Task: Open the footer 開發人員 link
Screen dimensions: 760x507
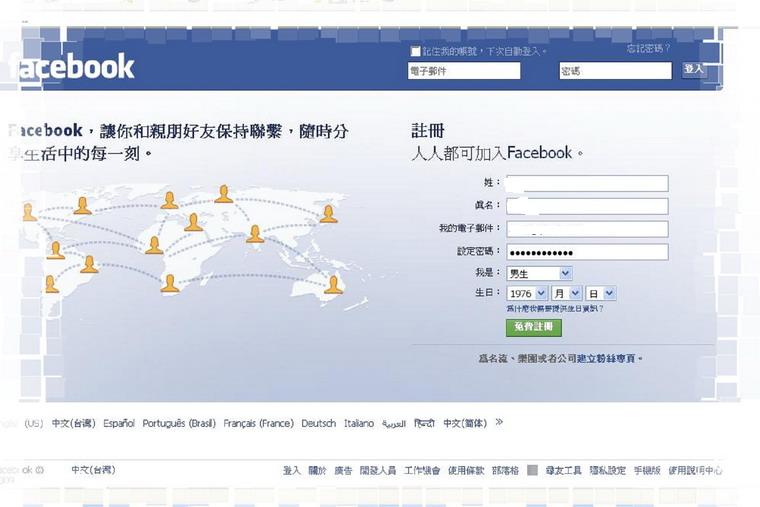Action: (x=378, y=470)
